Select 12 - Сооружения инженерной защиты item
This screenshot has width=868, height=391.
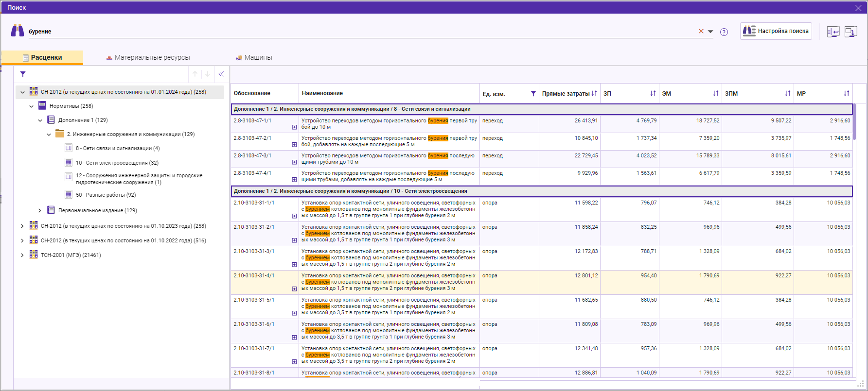139,179
